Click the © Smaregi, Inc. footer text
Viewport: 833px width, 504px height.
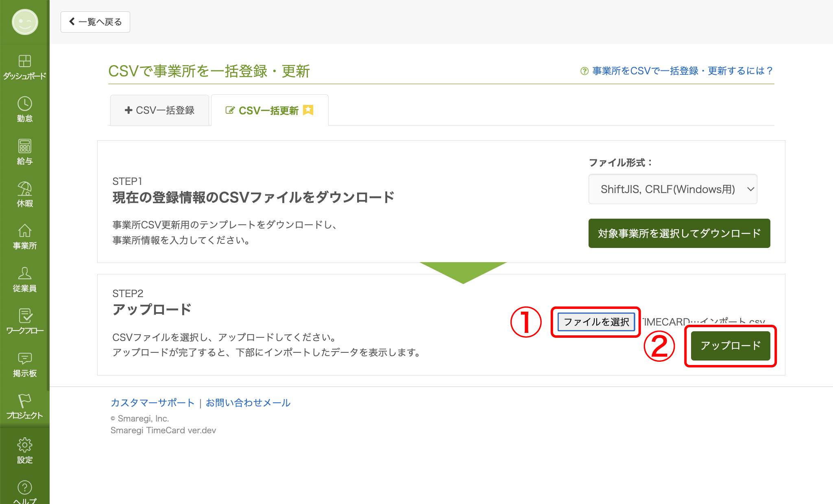pos(140,418)
